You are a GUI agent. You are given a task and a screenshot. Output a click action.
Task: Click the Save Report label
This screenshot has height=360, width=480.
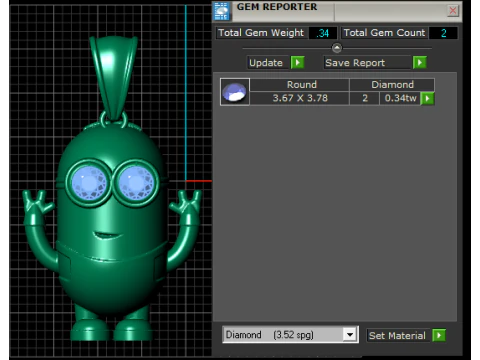pos(367,63)
